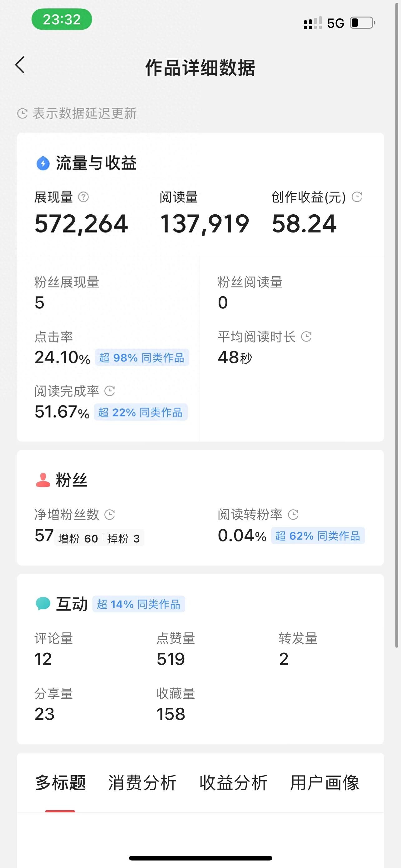The image size is (401, 868).
Task: Tap the green 23:32 time pill
Action: point(62,20)
